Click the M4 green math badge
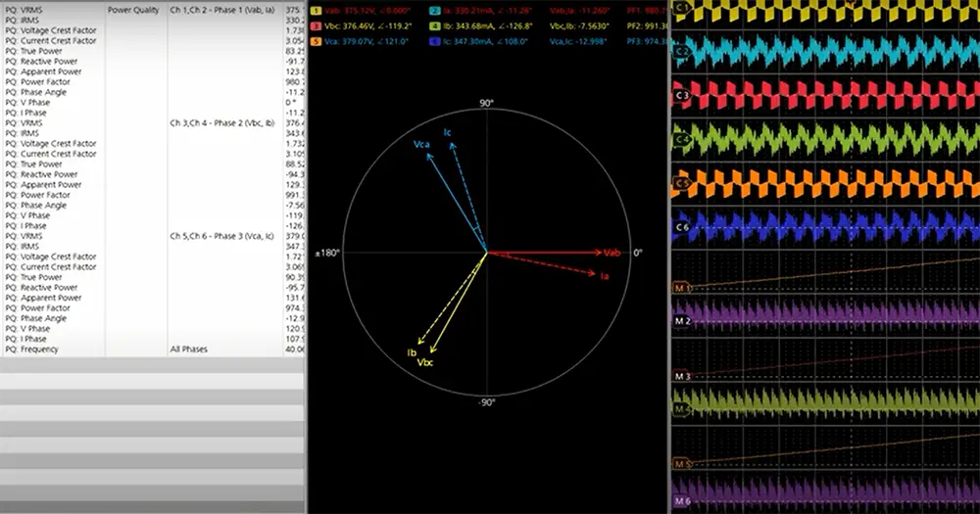Image resolution: width=980 pixels, height=514 pixels. [x=681, y=409]
